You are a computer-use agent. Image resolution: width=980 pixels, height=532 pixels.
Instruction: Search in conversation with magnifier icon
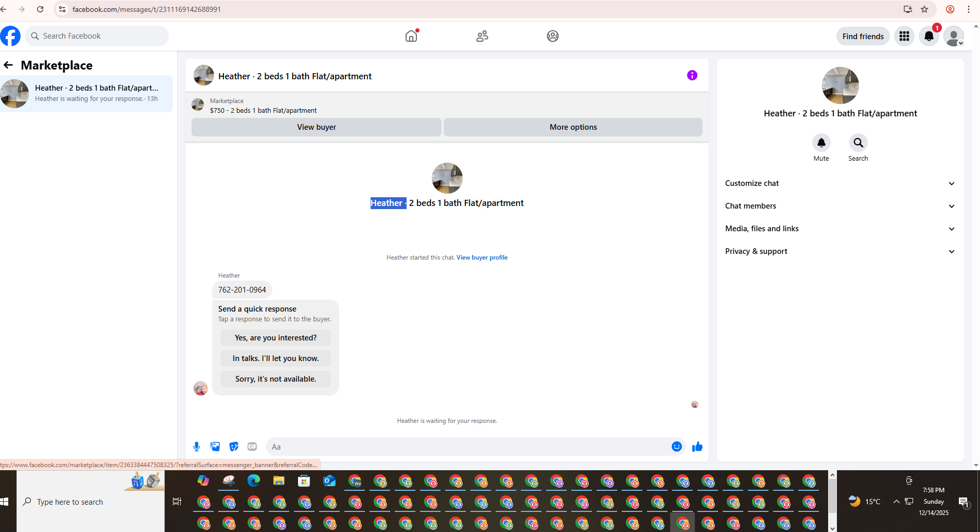click(x=859, y=143)
